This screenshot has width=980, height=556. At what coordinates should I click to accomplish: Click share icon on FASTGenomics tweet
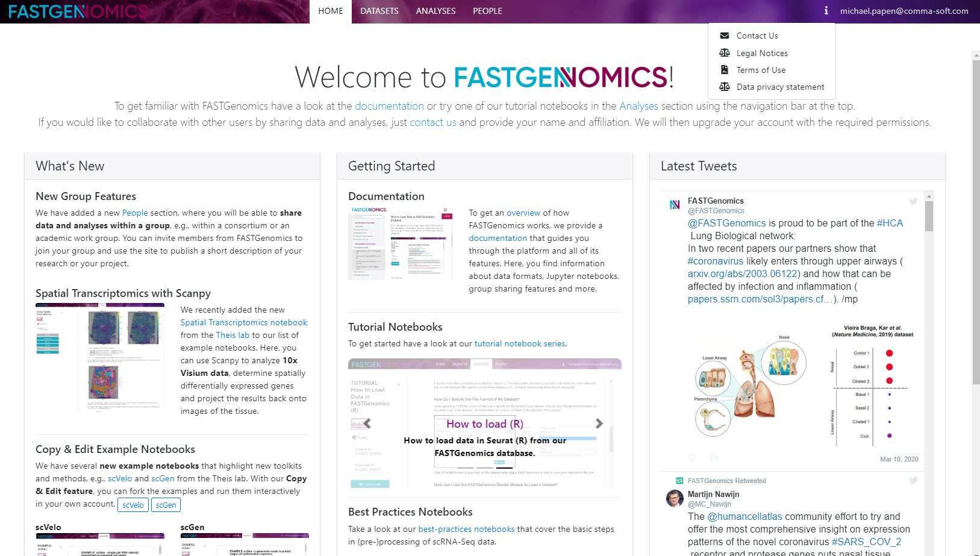(x=714, y=458)
